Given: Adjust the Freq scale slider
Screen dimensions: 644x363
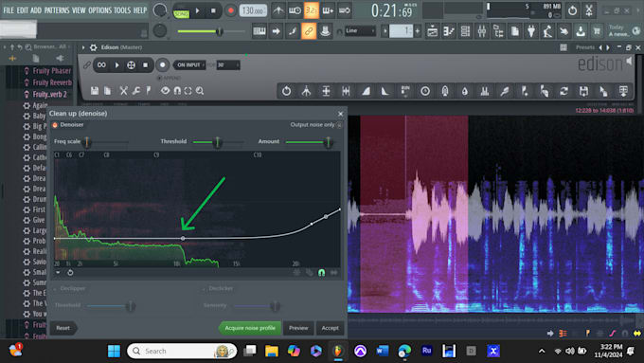Looking at the screenshot, I should coord(87,142).
